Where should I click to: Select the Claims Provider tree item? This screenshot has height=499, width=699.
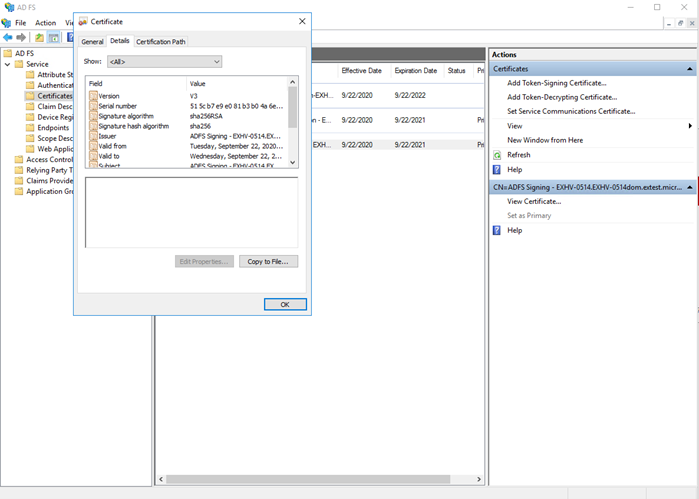coord(49,181)
